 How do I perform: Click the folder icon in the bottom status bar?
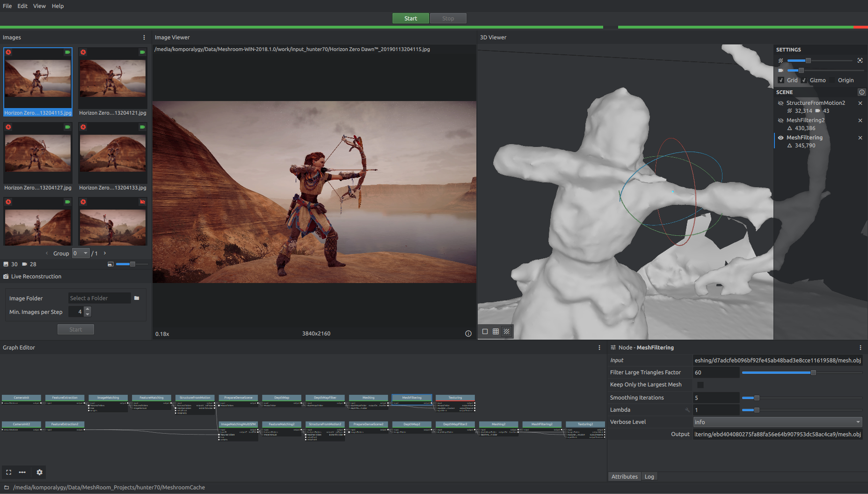[x=7, y=487]
